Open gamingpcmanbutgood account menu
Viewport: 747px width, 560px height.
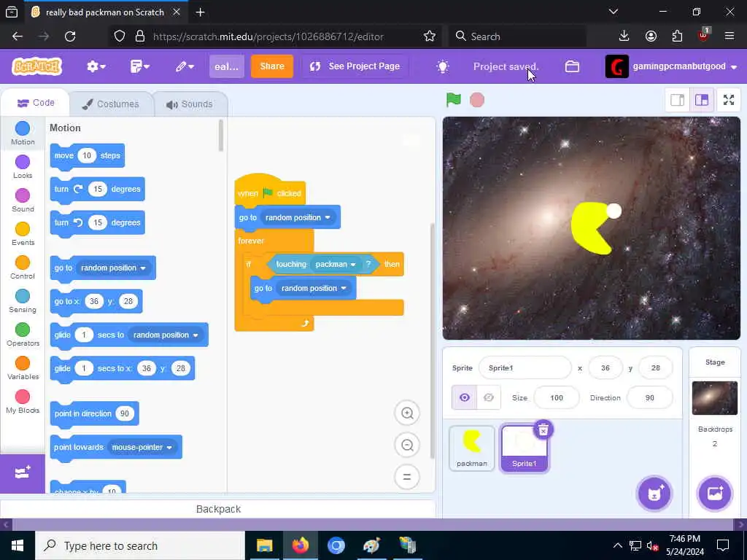pos(671,66)
